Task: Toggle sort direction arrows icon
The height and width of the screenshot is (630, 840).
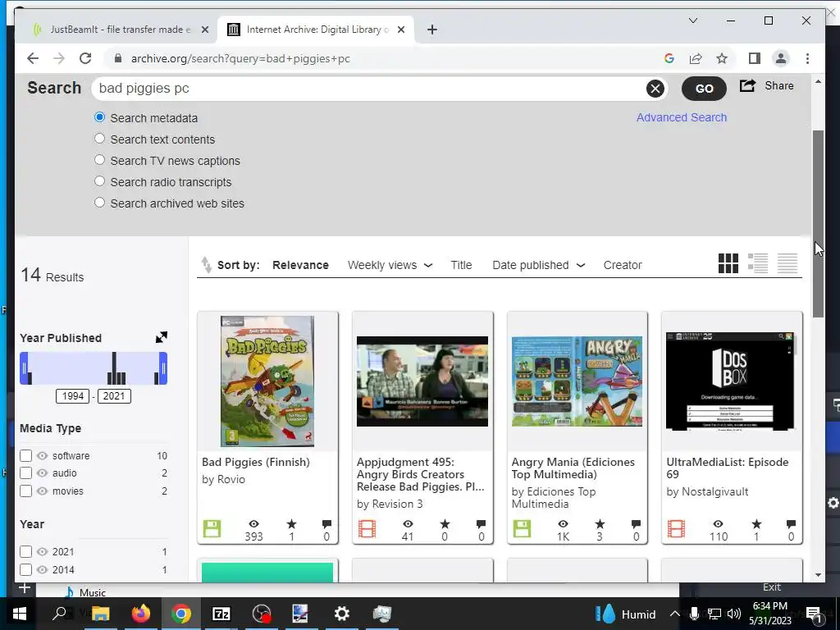Action: coord(206,265)
